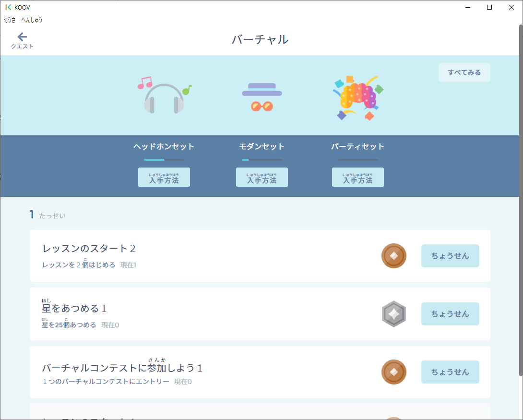Start ちょうせん for レッスンのスタート 2
Viewport: 523px width, 420px height.
coord(450,256)
